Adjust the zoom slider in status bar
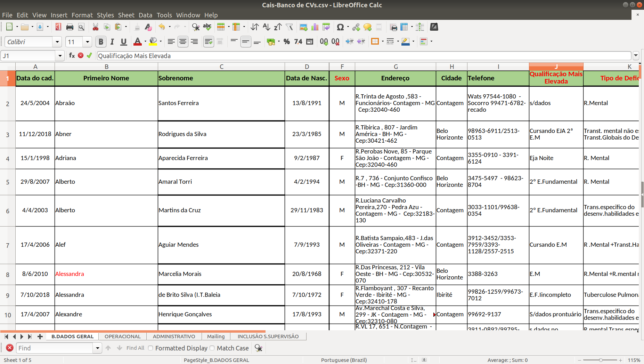Viewport: 644px width, 364px height. [601, 360]
